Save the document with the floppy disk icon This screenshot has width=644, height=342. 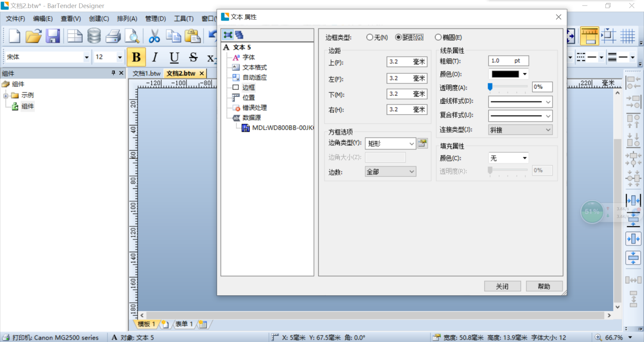(53, 36)
